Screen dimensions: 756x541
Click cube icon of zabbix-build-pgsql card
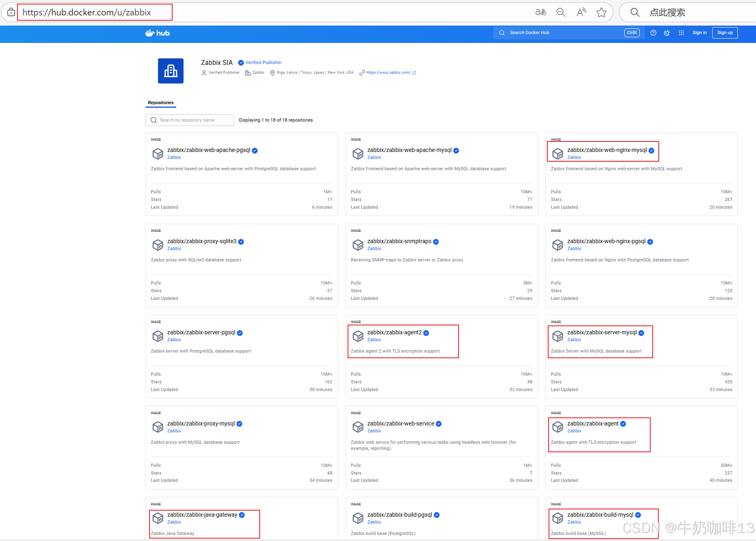click(x=358, y=518)
